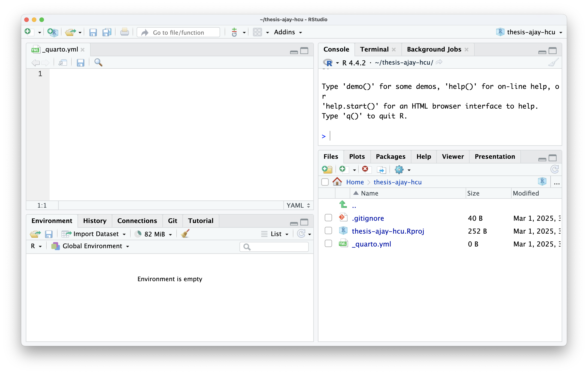The image size is (588, 374).
Task: Click the New Folder icon in Files pane
Action: (x=327, y=170)
